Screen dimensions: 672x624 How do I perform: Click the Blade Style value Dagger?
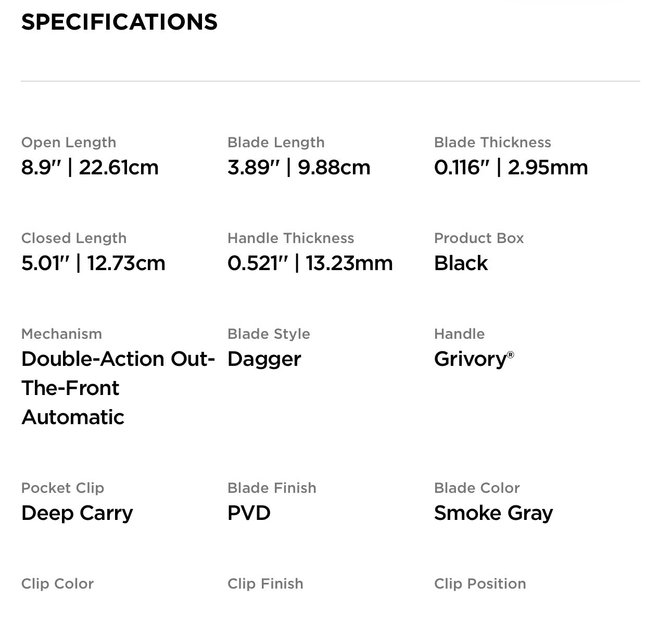[x=264, y=359]
